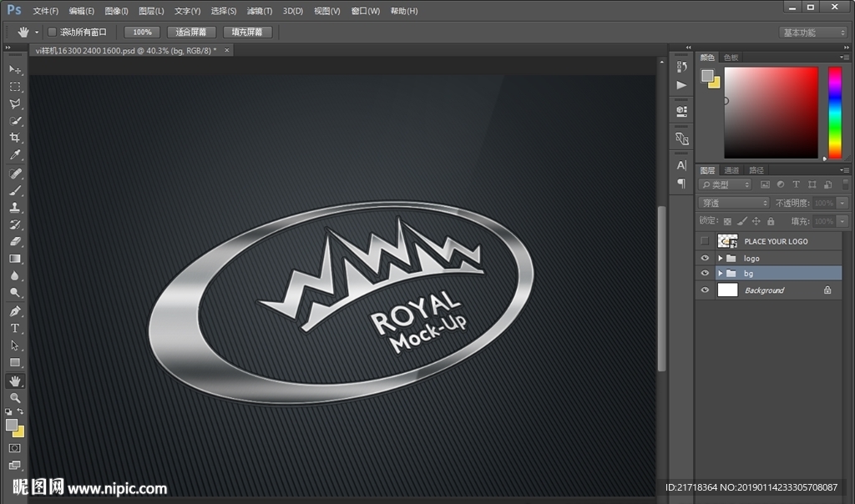This screenshot has width=855, height=504.
Task: Select the Move tool
Action: (x=15, y=70)
